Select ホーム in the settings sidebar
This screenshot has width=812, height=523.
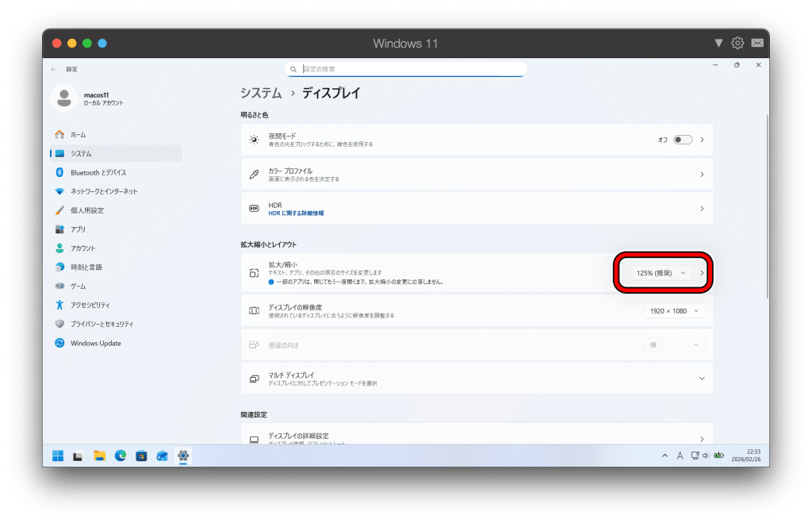[x=78, y=135]
